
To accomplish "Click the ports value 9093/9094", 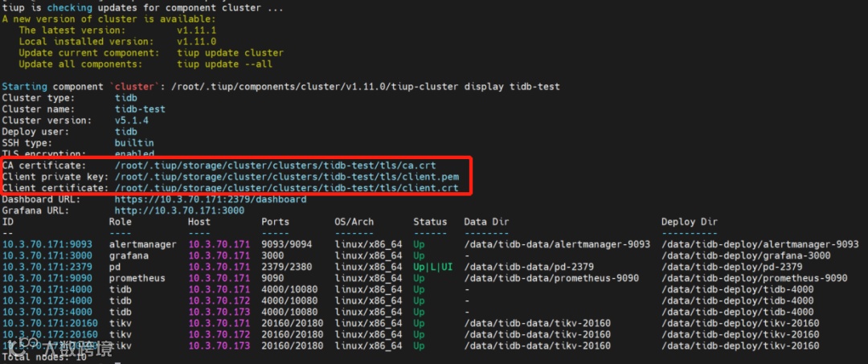I will pyautogui.click(x=287, y=244).
